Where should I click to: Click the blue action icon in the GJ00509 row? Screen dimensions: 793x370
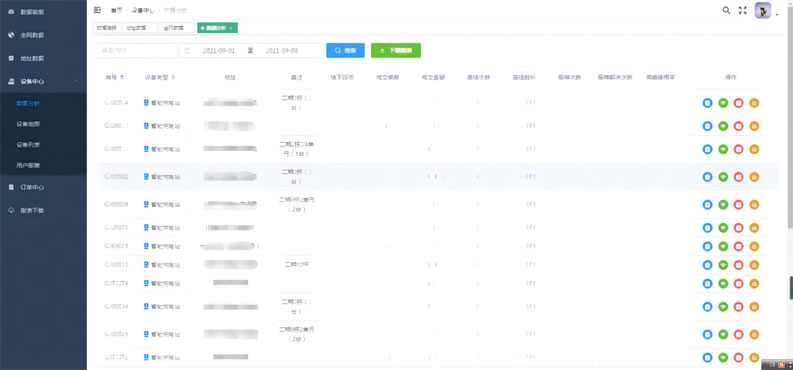pyautogui.click(x=707, y=205)
